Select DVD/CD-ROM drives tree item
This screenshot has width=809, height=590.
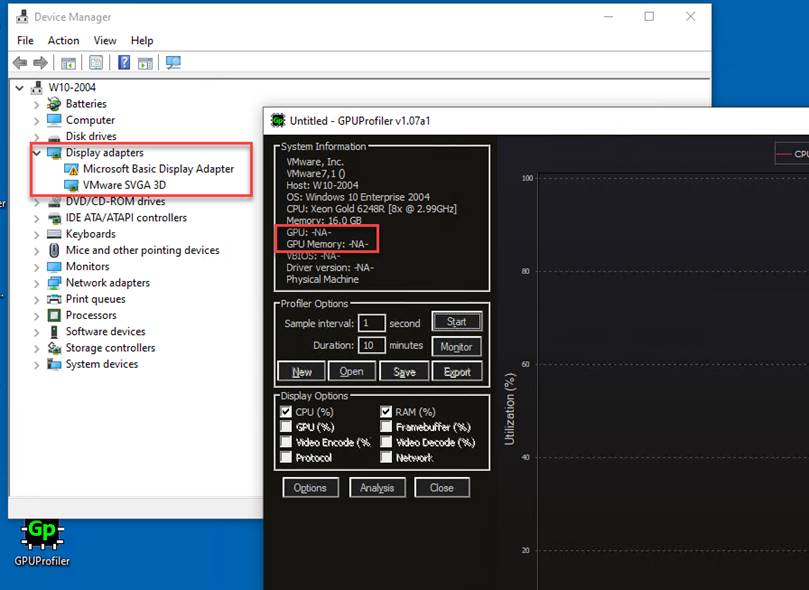[115, 202]
